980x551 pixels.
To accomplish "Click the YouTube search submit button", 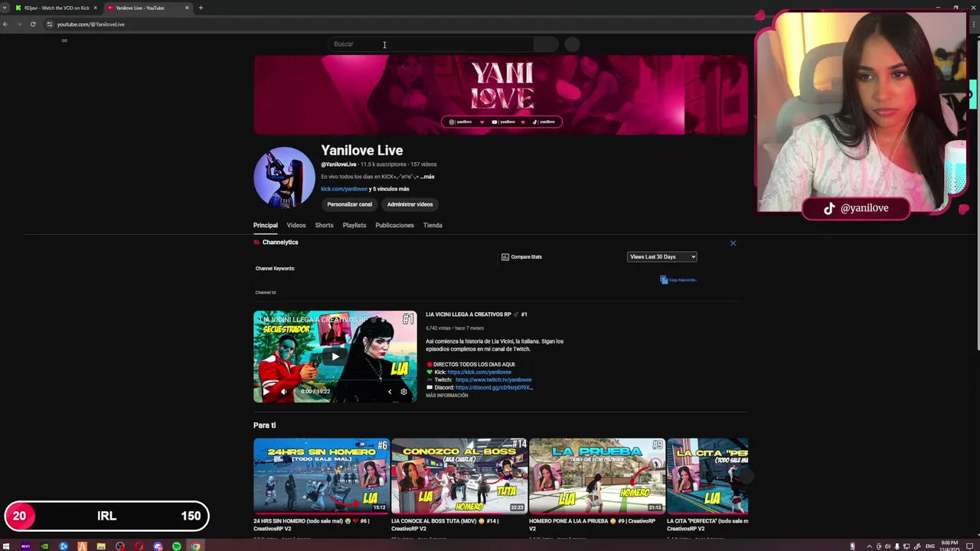I will [546, 44].
